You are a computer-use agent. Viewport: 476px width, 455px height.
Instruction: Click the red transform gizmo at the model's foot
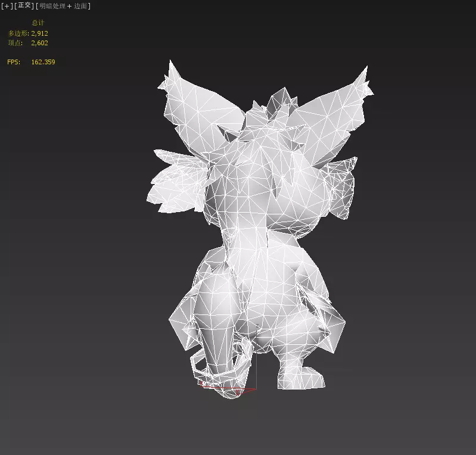pyautogui.click(x=228, y=388)
